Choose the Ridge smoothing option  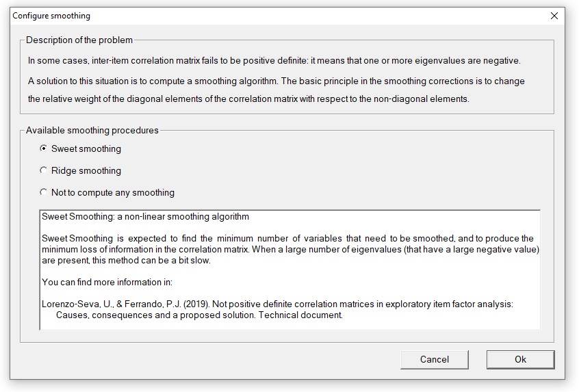pyautogui.click(x=44, y=170)
